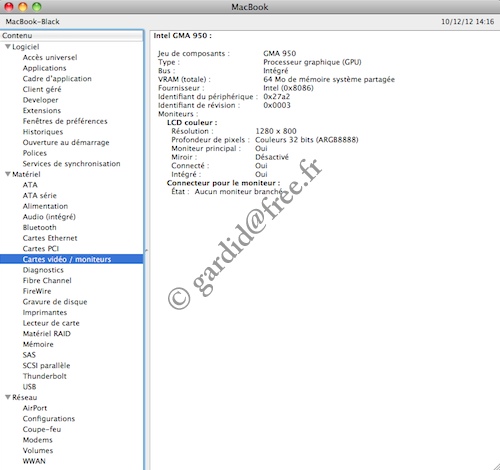
Task: Select ATA série in sidebar
Action: (x=40, y=195)
